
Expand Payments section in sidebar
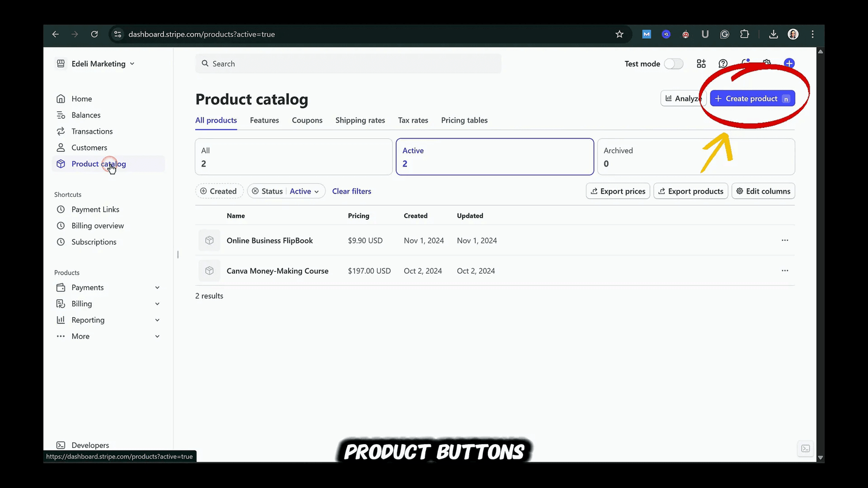pyautogui.click(x=108, y=287)
